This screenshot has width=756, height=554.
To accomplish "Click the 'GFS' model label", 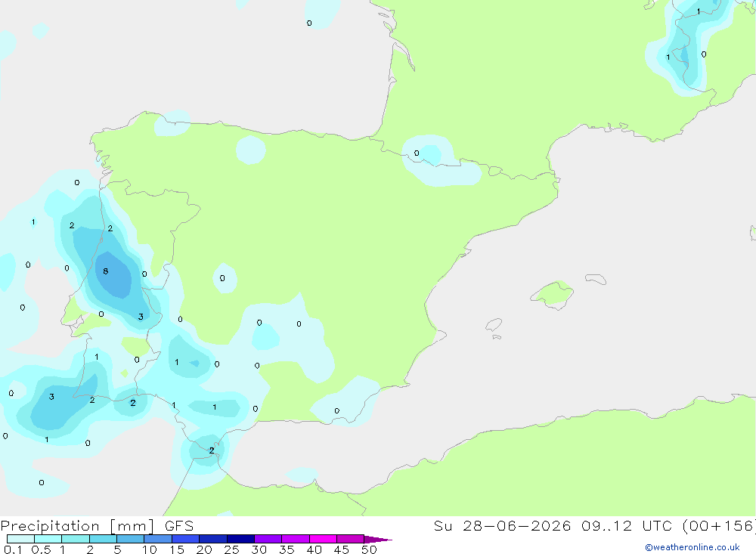I will (179, 526).
